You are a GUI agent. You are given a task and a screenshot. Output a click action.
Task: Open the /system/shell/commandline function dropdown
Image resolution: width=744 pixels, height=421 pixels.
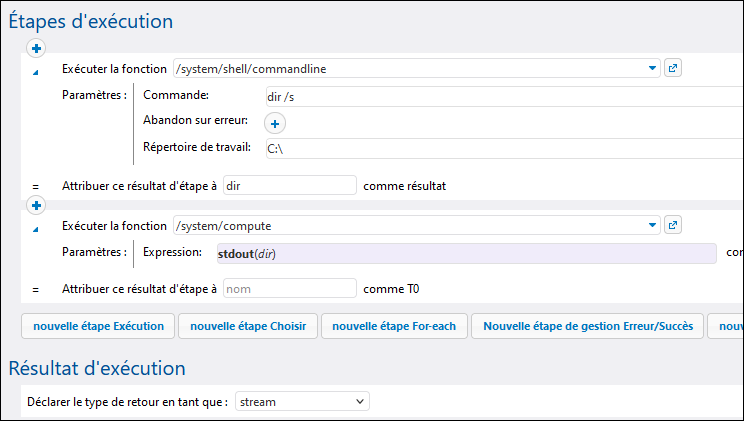pyautogui.click(x=653, y=69)
